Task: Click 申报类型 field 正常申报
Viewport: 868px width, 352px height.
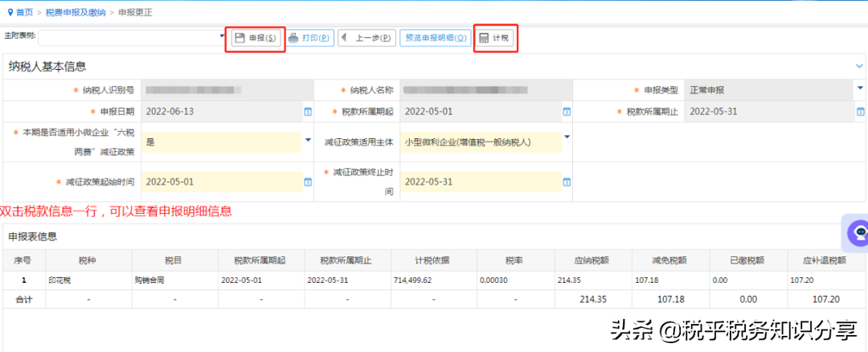Action: coord(770,90)
